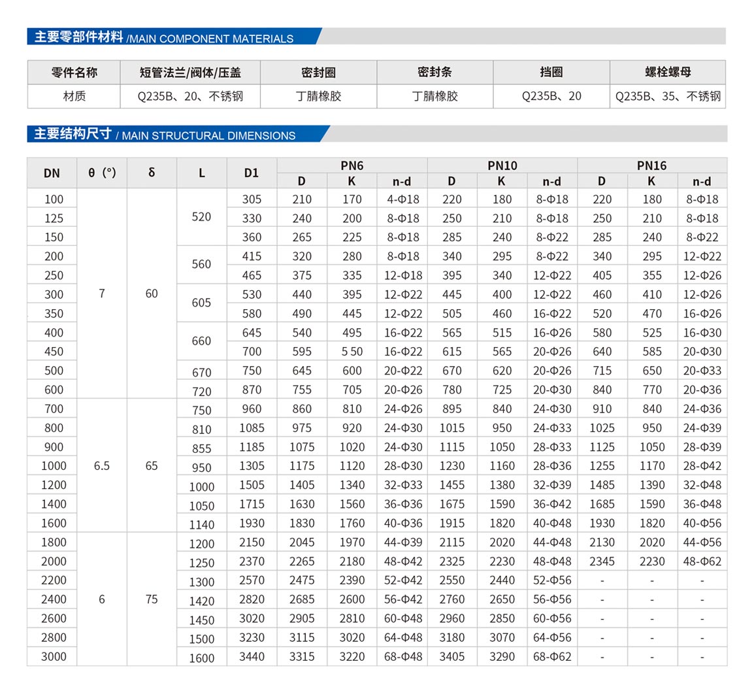Click the DN 3000 row cell
Screen dimensions: 752x700
(x=54, y=656)
